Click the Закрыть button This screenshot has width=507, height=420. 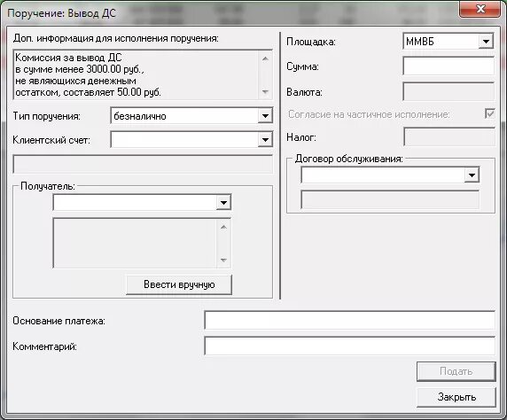tap(456, 397)
